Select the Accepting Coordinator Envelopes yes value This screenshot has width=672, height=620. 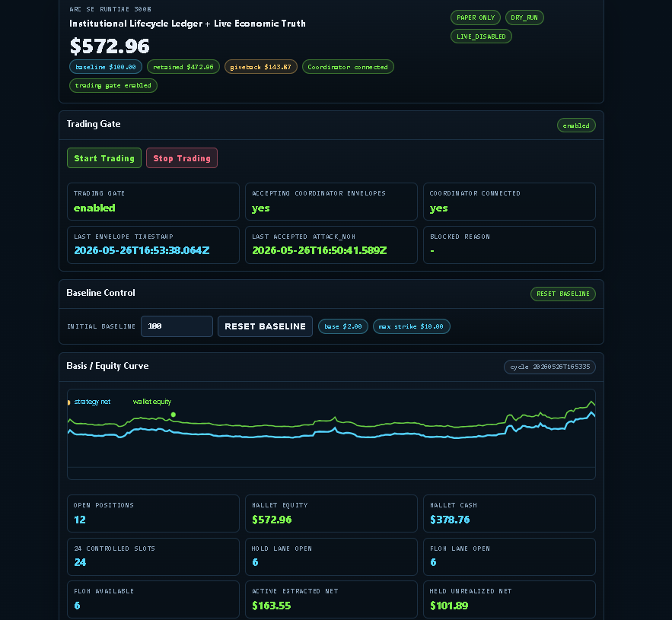(x=260, y=208)
